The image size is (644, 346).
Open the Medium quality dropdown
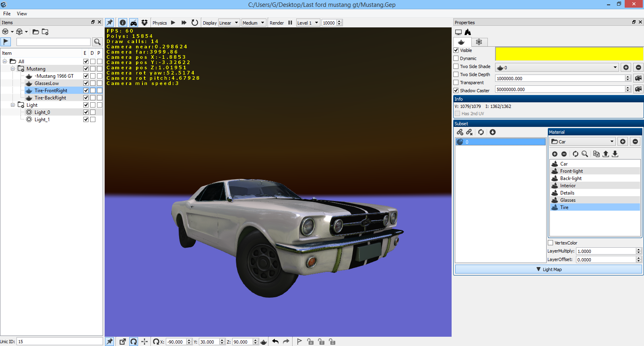click(254, 23)
